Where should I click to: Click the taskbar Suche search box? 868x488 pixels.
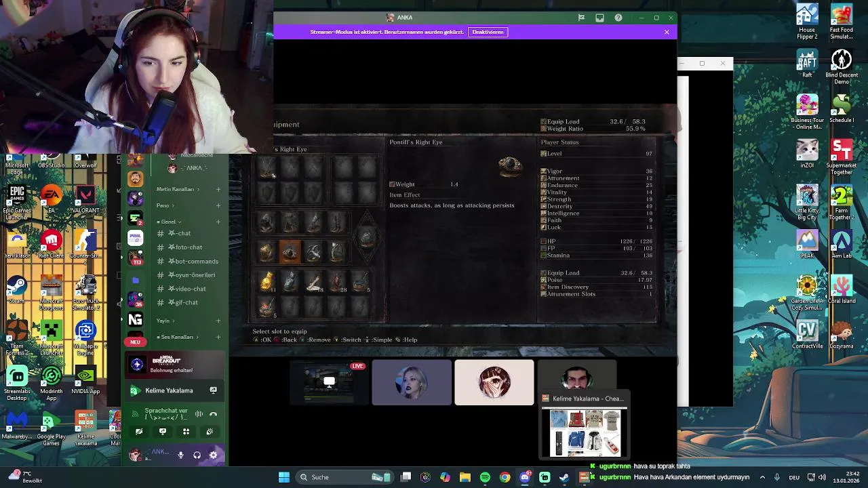click(x=345, y=477)
